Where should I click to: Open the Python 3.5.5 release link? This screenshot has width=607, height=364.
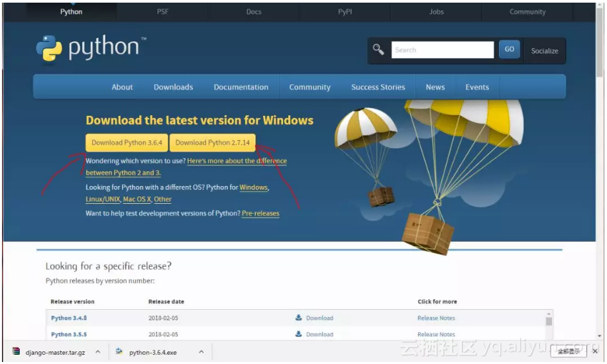(x=69, y=334)
